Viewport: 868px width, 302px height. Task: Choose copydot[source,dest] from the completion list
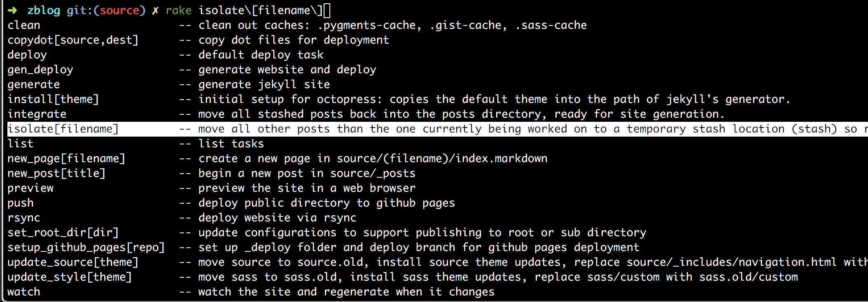tap(73, 40)
